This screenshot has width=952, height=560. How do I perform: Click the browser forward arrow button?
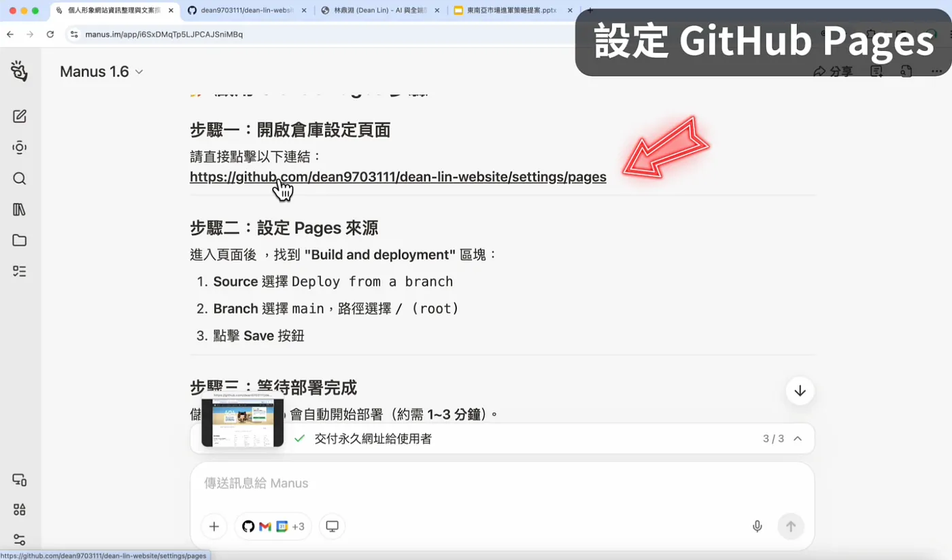click(x=30, y=34)
